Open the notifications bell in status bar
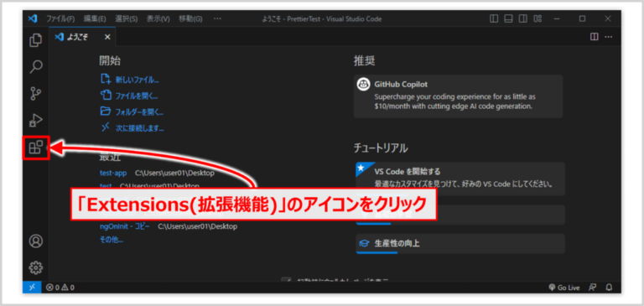Image resolution: width=644 pixels, height=306 pixels. tap(610, 287)
